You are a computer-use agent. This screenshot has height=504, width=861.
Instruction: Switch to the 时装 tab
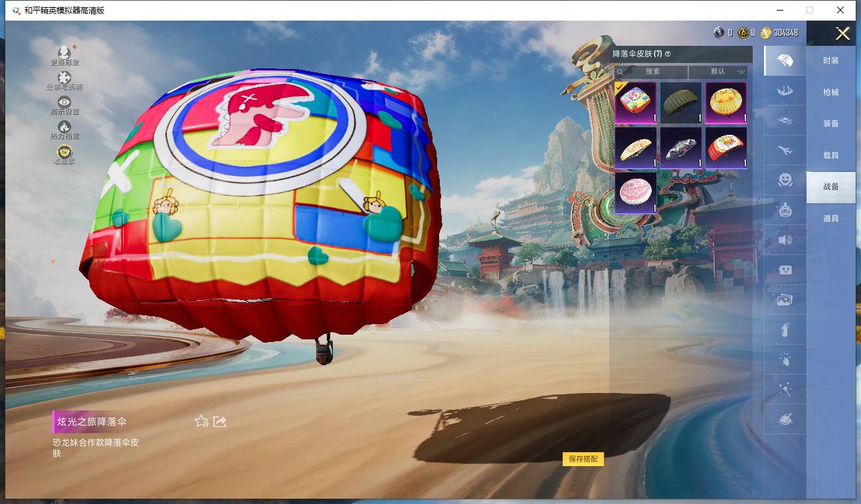pos(830,60)
